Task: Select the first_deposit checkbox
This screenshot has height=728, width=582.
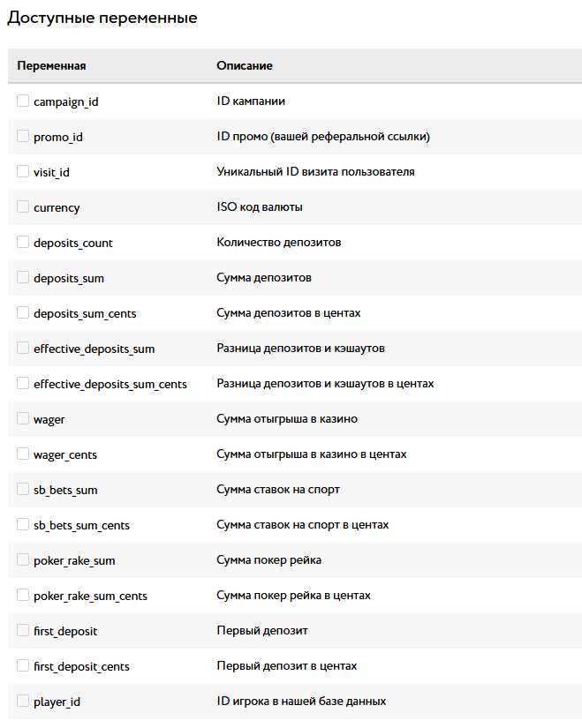Action: coord(23,630)
